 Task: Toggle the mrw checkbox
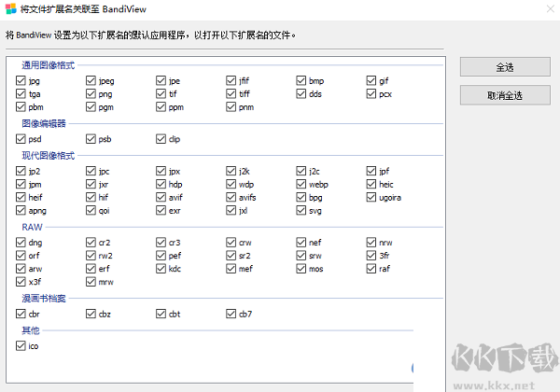pyautogui.click(x=91, y=282)
